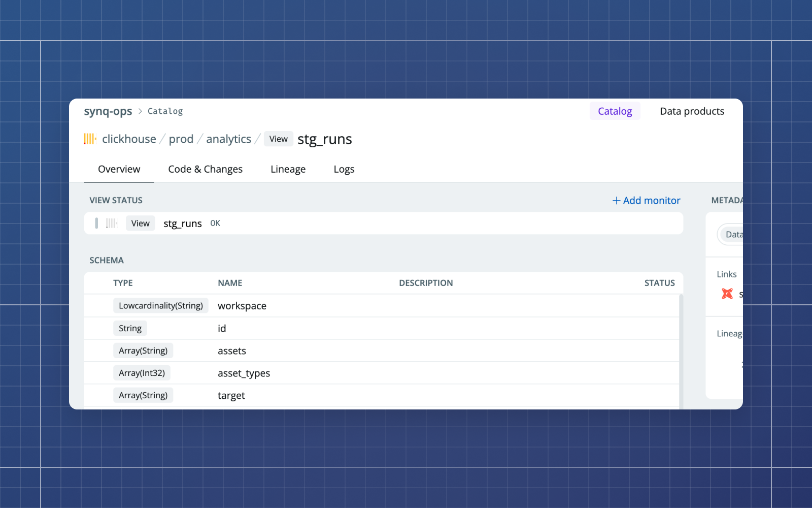Click the schema table scrollbar
The height and width of the screenshot is (508, 812).
681,351
